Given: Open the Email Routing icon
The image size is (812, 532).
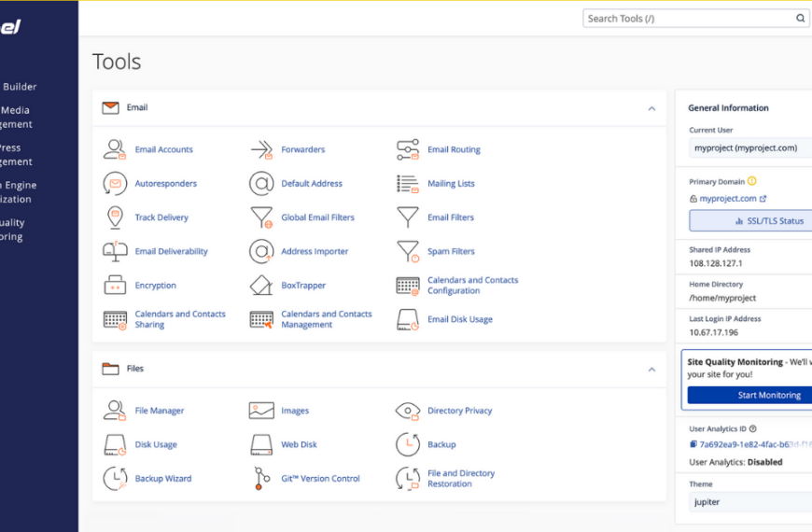Looking at the screenshot, I should tap(408, 149).
